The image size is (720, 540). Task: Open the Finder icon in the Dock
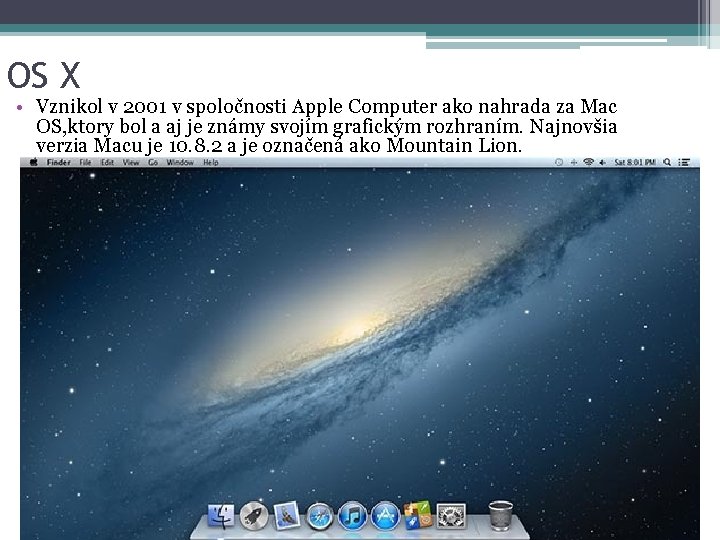(221, 516)
